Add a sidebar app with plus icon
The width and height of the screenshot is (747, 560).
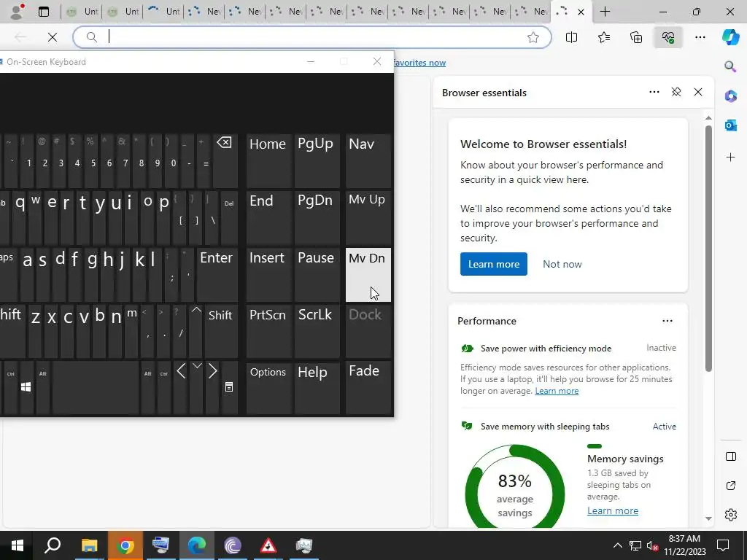(730, 157)
